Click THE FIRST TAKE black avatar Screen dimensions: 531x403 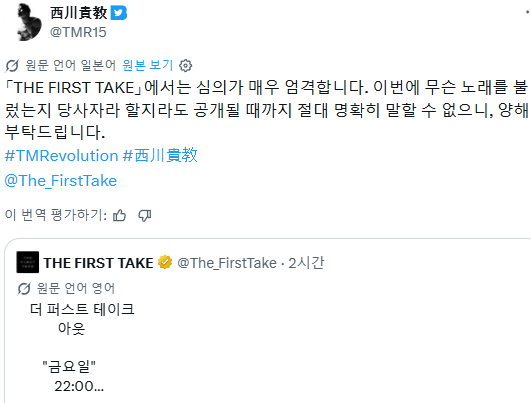pyautogui.click(x=28, y=262)
